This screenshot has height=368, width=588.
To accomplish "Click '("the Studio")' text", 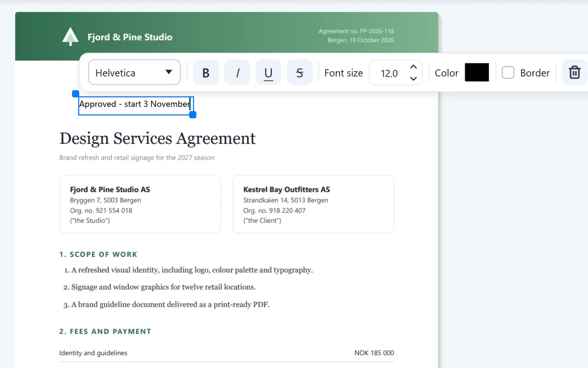I will click(90, 221).
